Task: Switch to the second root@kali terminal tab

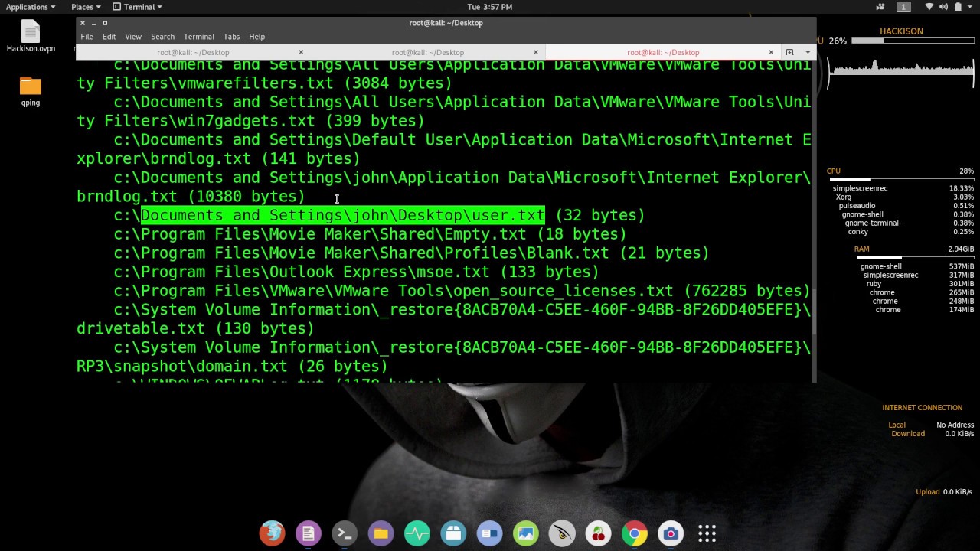Action: [427, 52]
